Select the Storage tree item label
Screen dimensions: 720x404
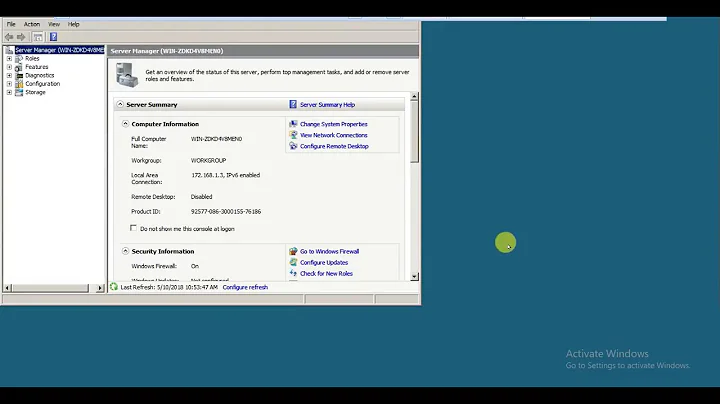tap(35, 92)
